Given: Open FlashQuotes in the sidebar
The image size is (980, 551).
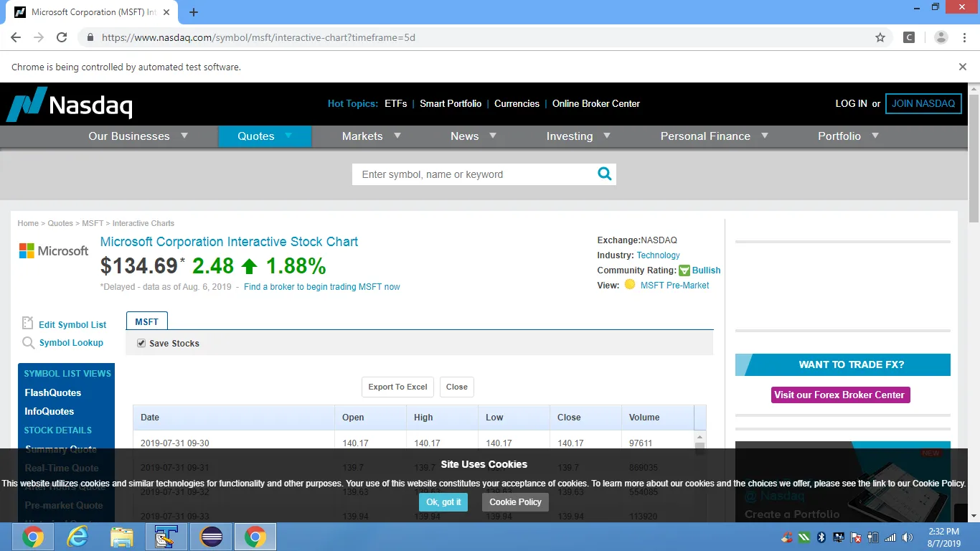Looking at the screenshot, I should coord(53,392).
